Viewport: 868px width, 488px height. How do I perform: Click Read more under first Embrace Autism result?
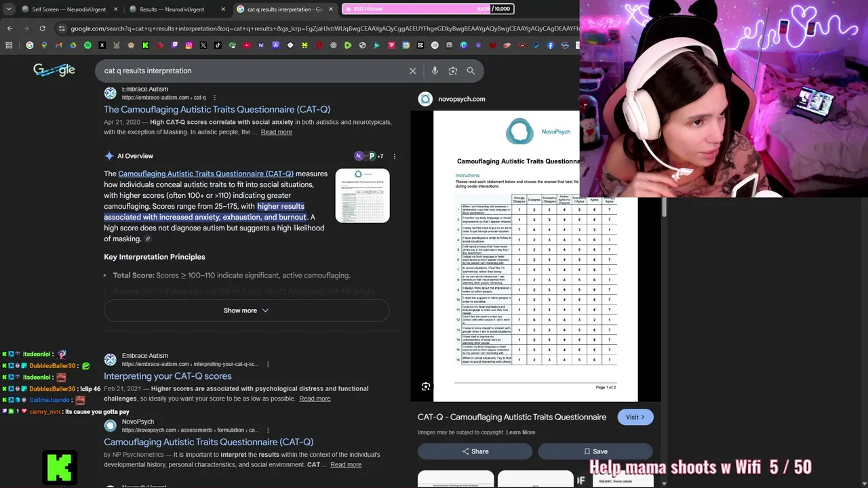276,132
